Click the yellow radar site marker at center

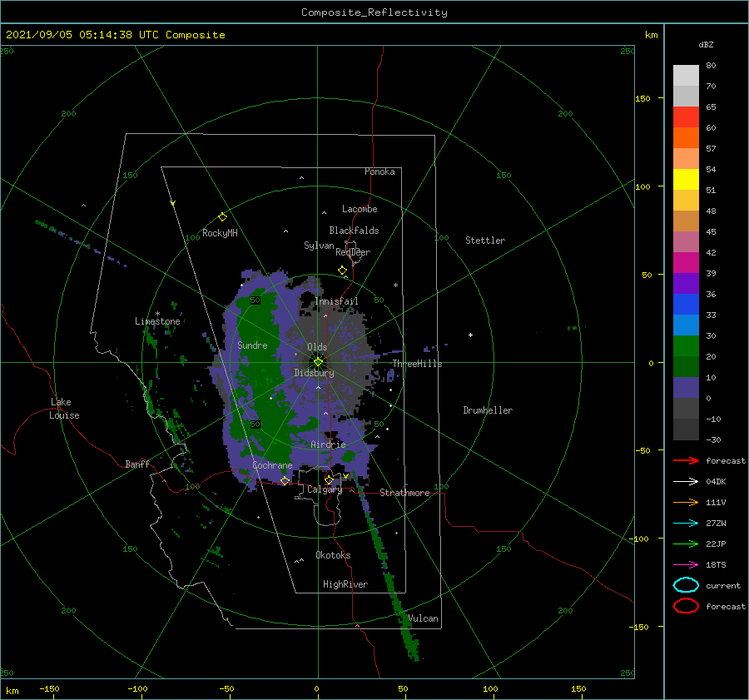(318, 362)
